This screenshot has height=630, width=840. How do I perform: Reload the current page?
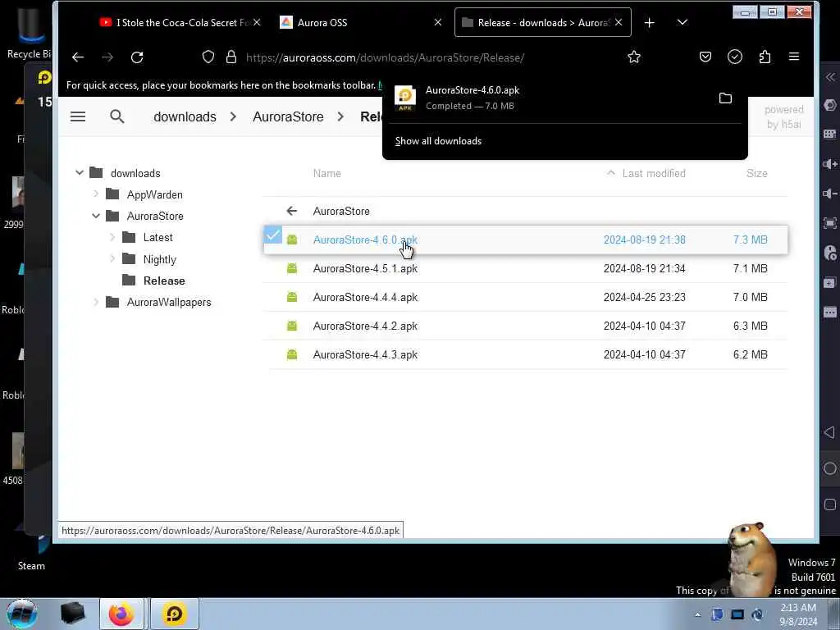137,57
